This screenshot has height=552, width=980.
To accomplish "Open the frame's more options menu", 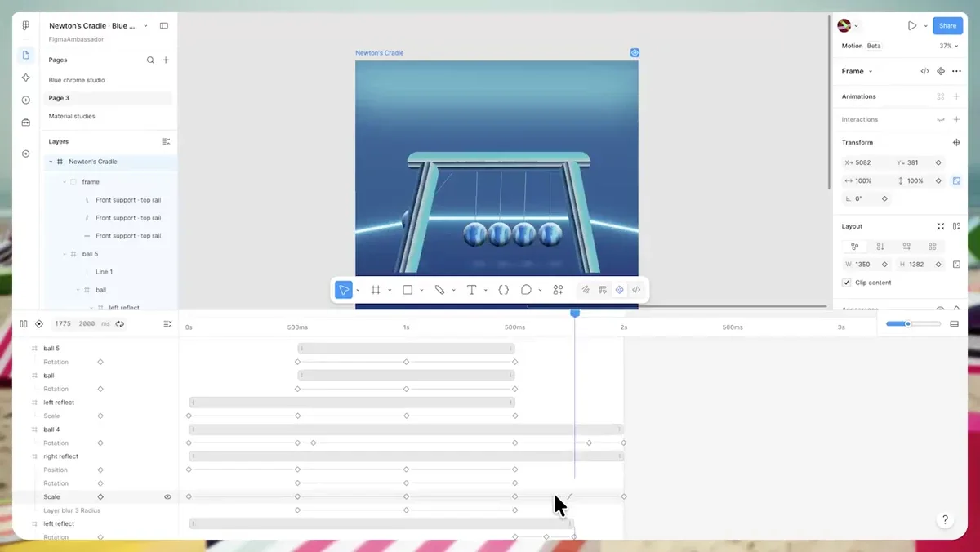I will click(956, 71).
